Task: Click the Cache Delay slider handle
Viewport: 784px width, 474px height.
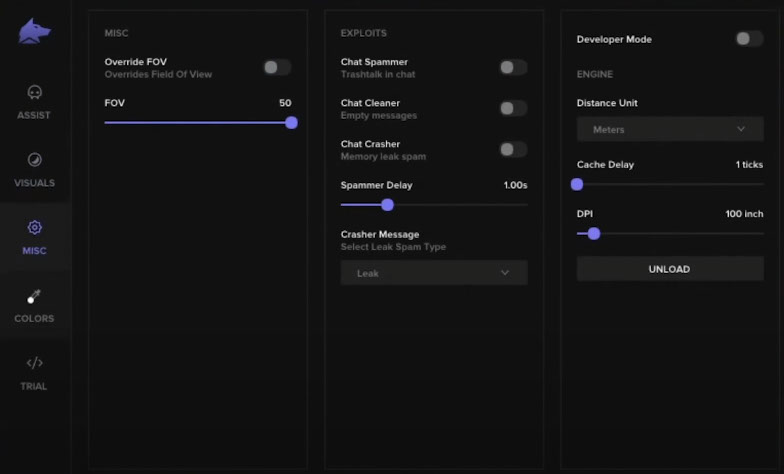Action: coord(577,184)
